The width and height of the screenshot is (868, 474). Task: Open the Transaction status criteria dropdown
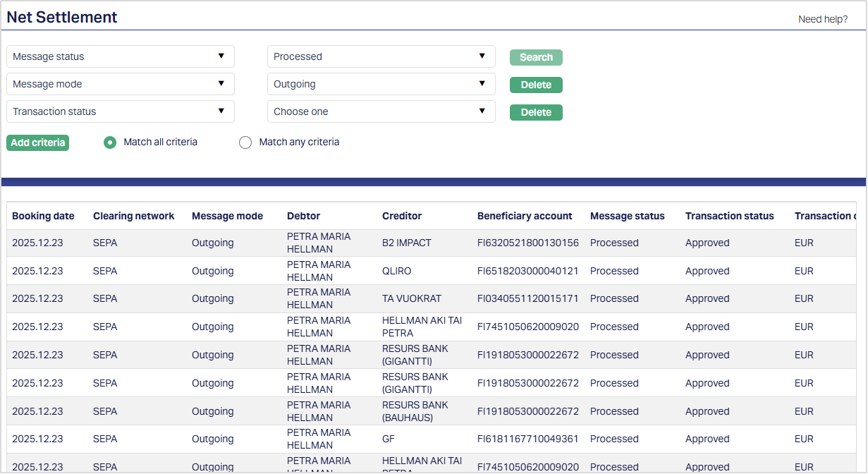tap(121, 111)
